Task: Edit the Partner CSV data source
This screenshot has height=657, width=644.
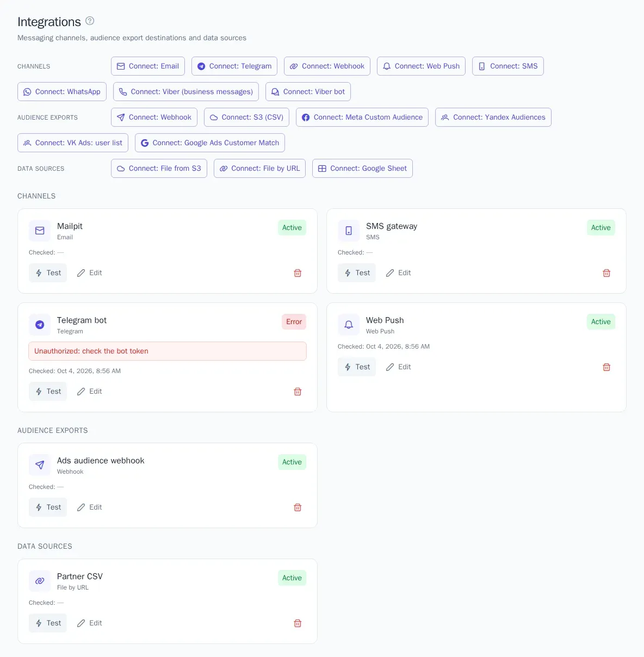Action: 89,623
